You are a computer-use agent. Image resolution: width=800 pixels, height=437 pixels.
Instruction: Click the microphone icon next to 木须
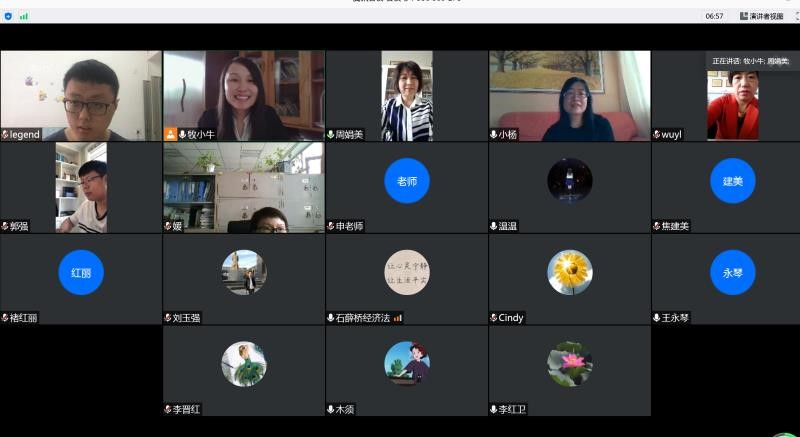tap(331, 409)
